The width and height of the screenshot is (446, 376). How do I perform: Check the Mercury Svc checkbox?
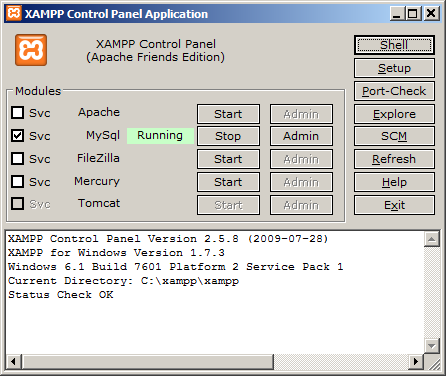click(x=17, y=182)
